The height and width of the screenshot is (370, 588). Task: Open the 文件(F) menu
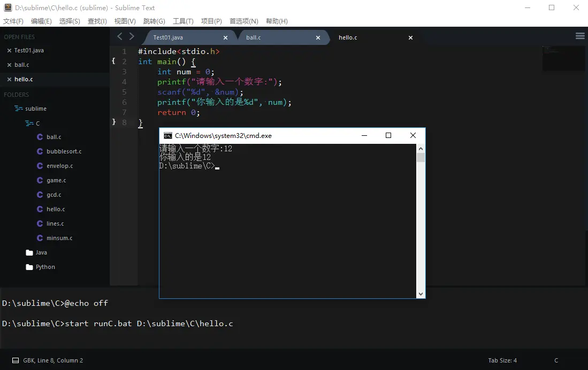point(13,21)
